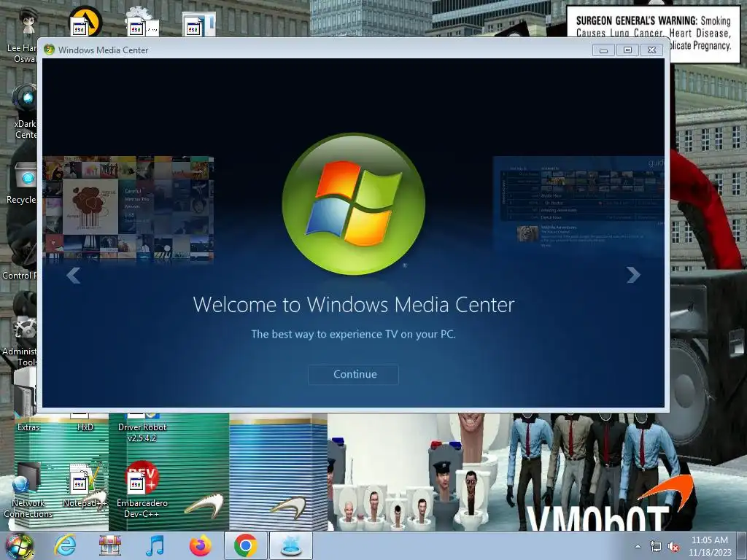
Task: Click the Continue button in Media Center
Action: 353,374
